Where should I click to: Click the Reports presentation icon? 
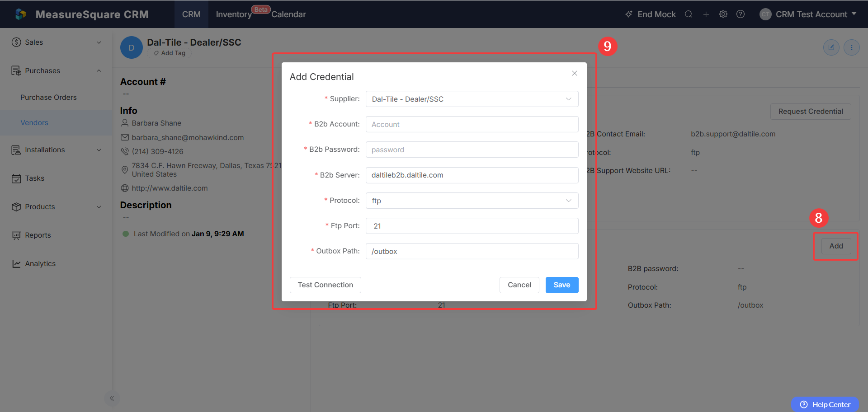pyautogui.click(x=16, y=235)
